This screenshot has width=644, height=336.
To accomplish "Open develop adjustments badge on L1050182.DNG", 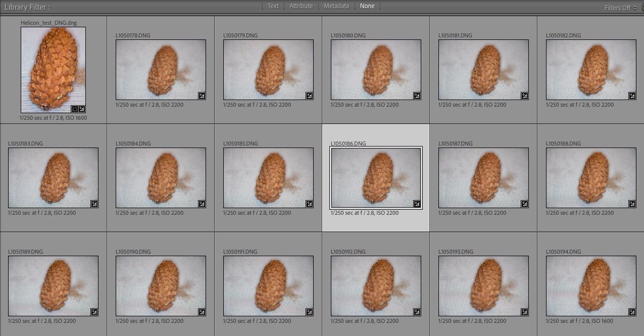I will tap(632, 95).
